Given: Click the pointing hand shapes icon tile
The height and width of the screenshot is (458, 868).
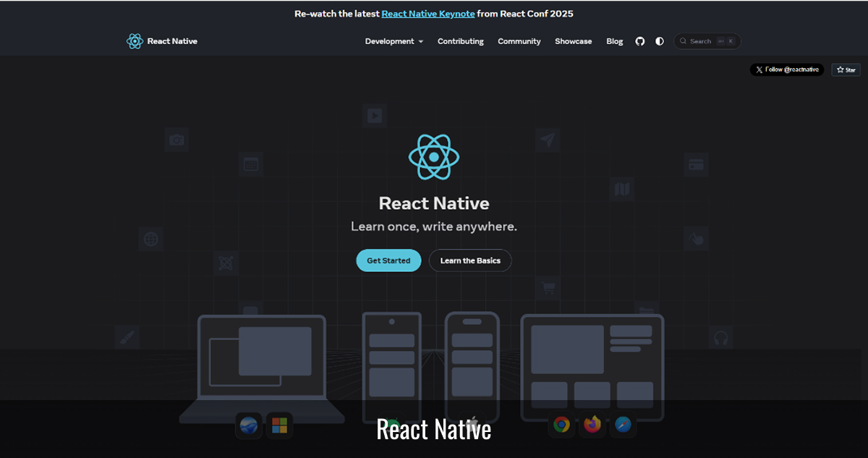Looking at the screenshot, I should click(696, 238).
